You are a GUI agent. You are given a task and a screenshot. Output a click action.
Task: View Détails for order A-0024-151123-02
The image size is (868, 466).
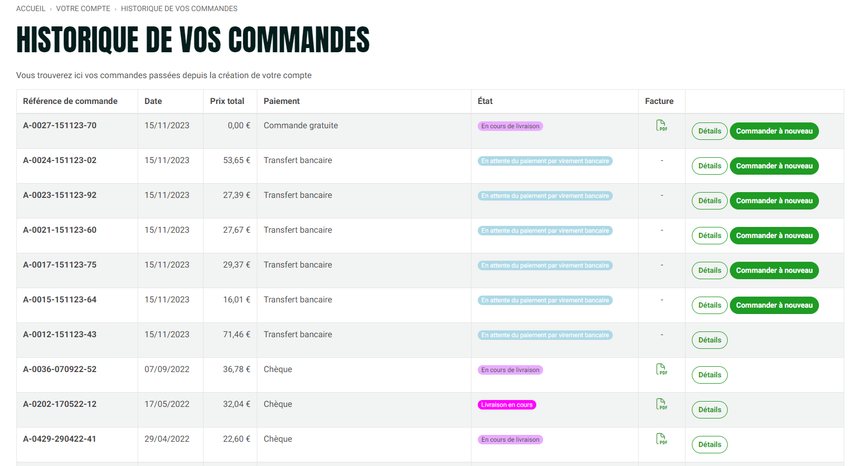click(x=709, y=166)
